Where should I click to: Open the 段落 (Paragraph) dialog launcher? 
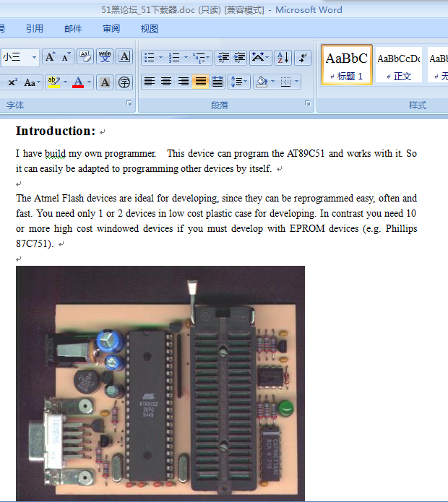pyautogui.click(x=308, y=103)
